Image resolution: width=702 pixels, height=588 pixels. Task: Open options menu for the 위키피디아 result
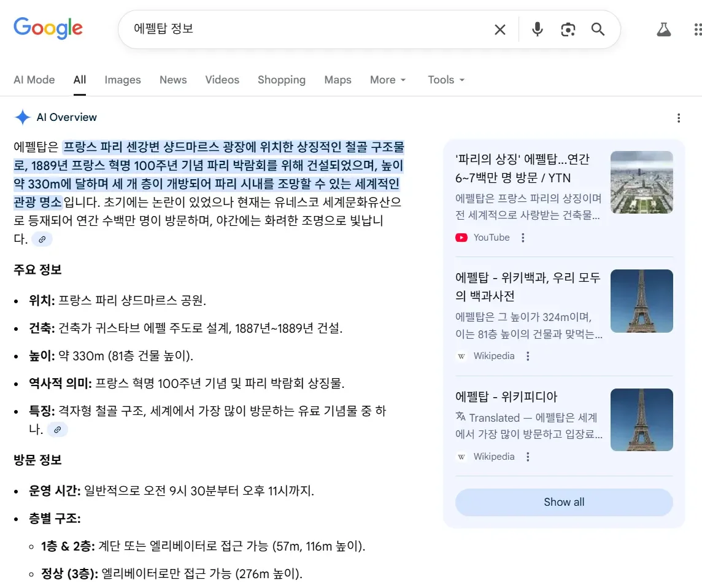tap(527, 457)
